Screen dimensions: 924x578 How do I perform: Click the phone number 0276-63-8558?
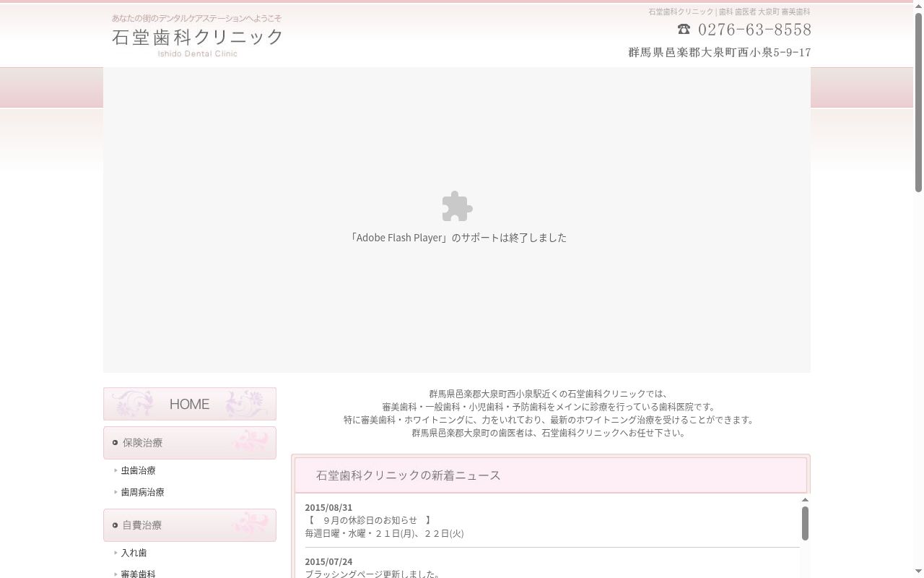click(754, 30)
